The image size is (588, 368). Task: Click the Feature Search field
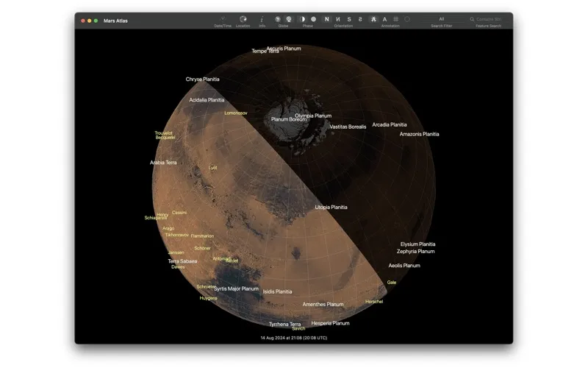click(487, 19)
